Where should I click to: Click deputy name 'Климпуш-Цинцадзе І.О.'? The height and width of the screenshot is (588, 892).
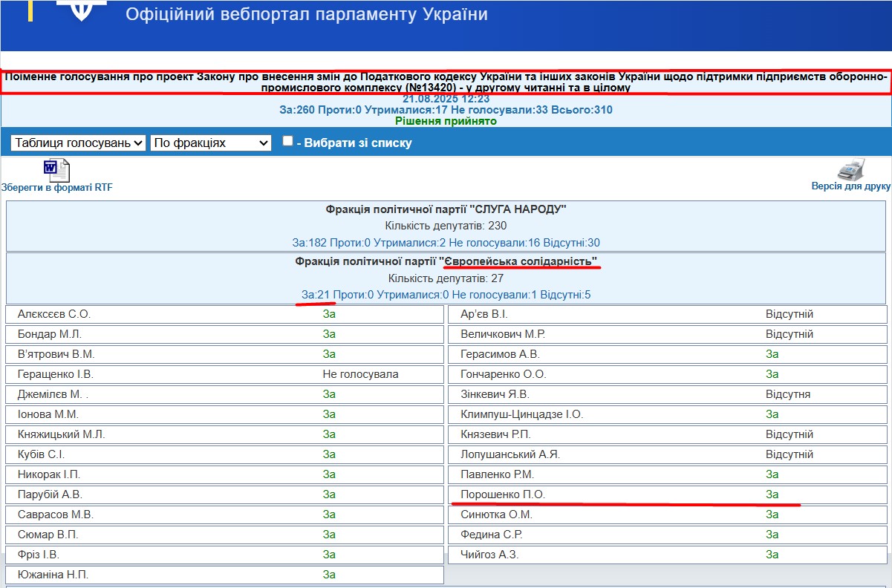click(521, 414)
